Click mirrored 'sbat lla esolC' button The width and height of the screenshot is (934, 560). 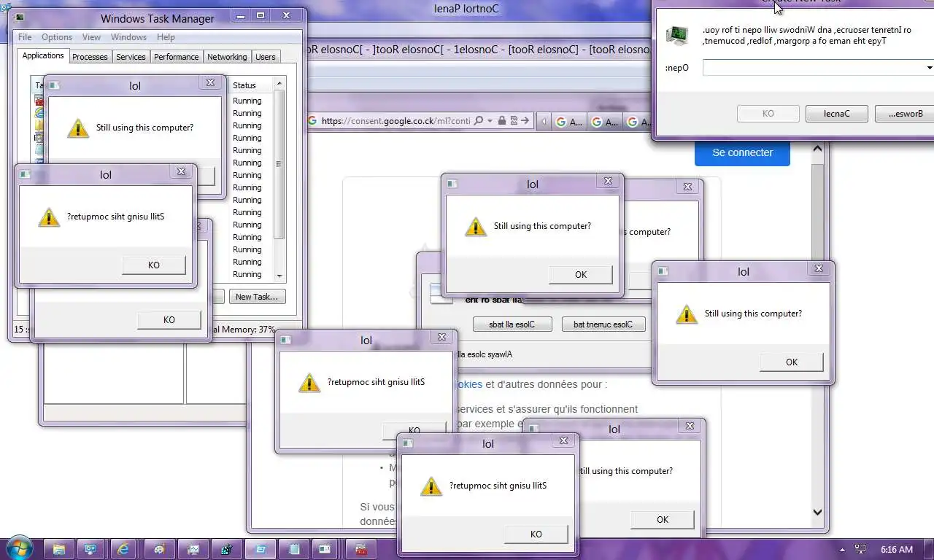[x=512, y=324]
